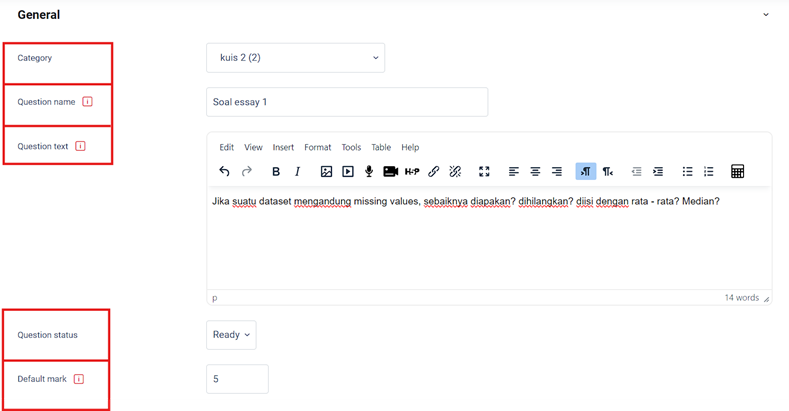The width and height of the screenshot is (789, 411).
Task: Toggle italic formatting
Action: pos(297,172)
